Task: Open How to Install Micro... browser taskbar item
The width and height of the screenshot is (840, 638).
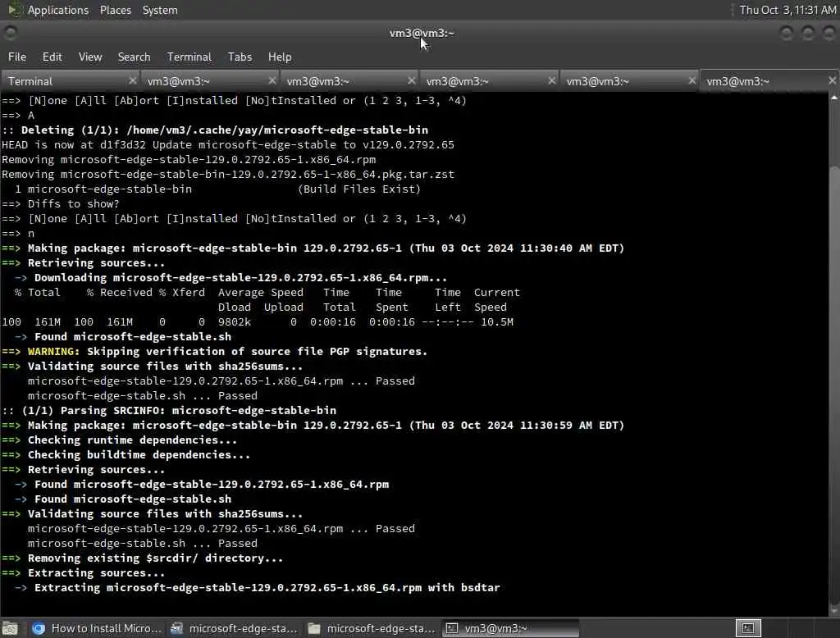Action: point(97,628)
